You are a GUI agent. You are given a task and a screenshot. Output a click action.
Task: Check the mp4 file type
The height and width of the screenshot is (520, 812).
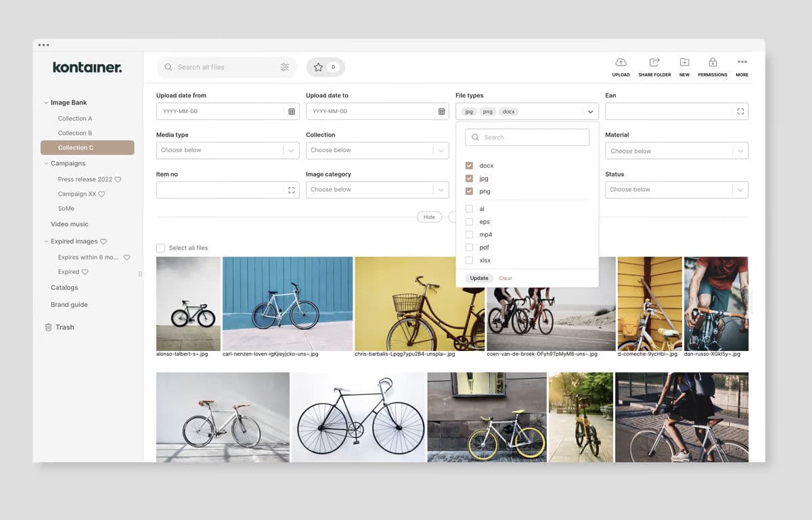tap(469, 235)
